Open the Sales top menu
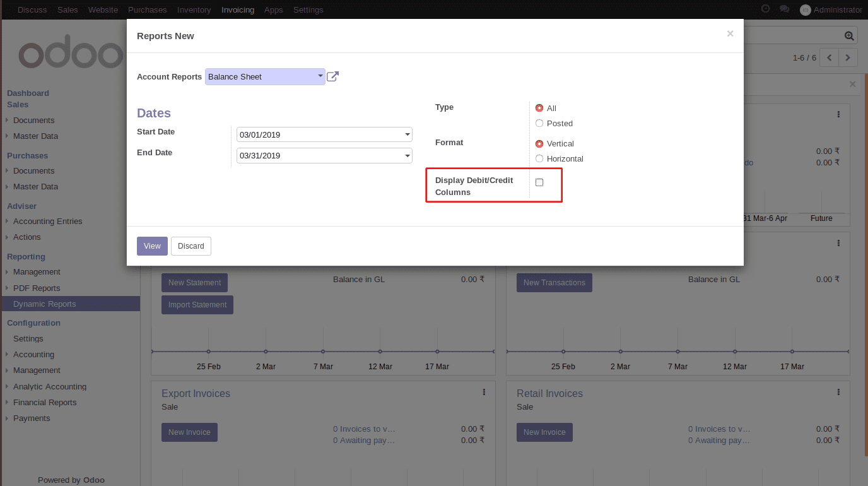The width and height of the screenshot is (868, 486). click(67, 9)
